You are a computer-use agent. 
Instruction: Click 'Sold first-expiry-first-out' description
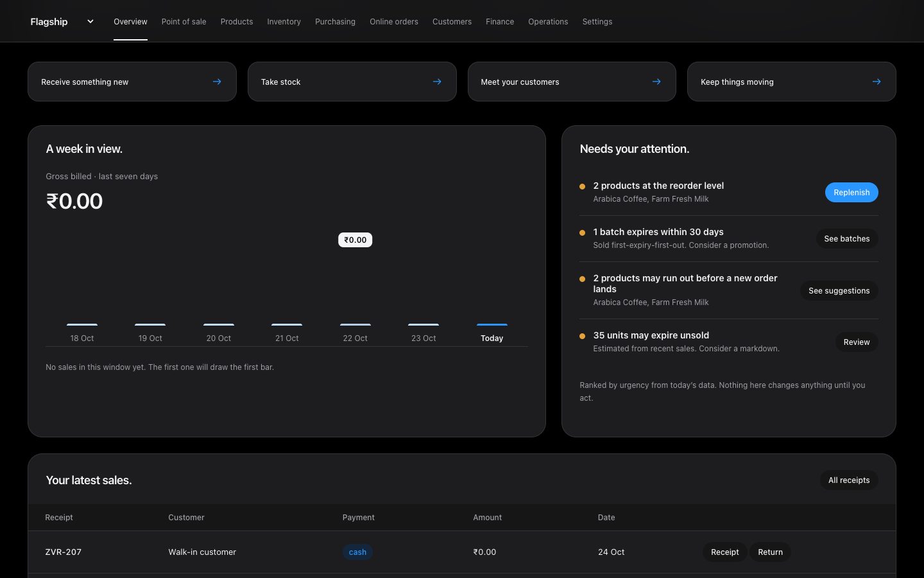(x=681, y=245)
